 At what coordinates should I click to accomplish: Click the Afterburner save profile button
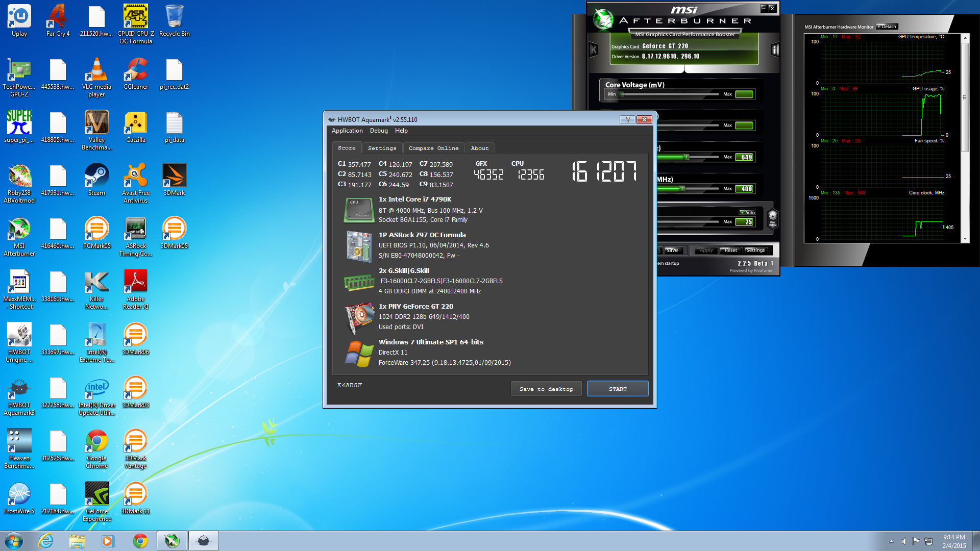coord(672,250)
